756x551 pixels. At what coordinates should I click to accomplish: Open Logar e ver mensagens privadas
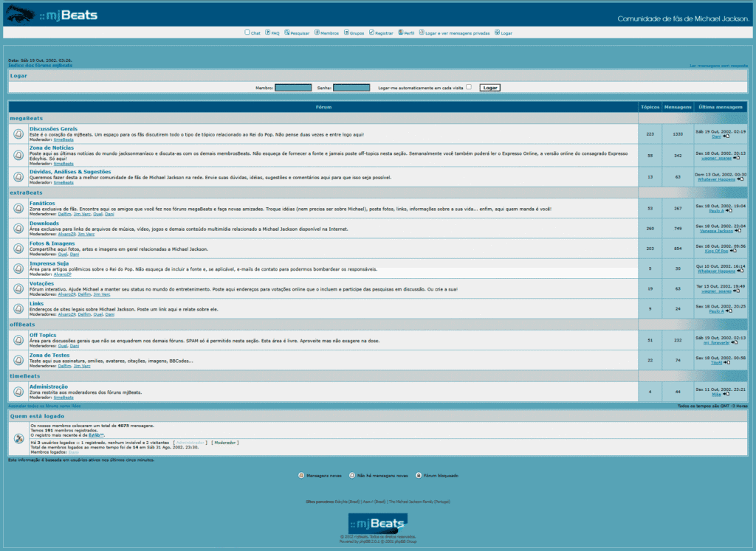coord(457,33)
